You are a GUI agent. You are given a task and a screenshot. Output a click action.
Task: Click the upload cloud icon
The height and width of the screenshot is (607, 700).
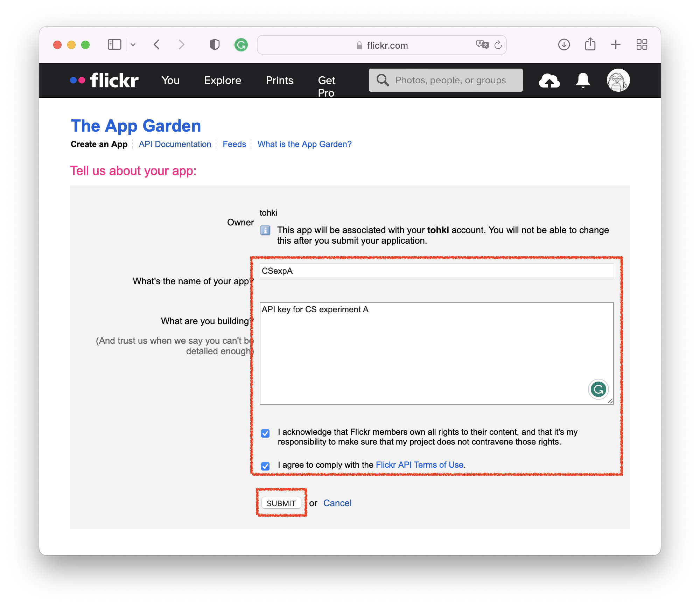(x=549, y=81)
